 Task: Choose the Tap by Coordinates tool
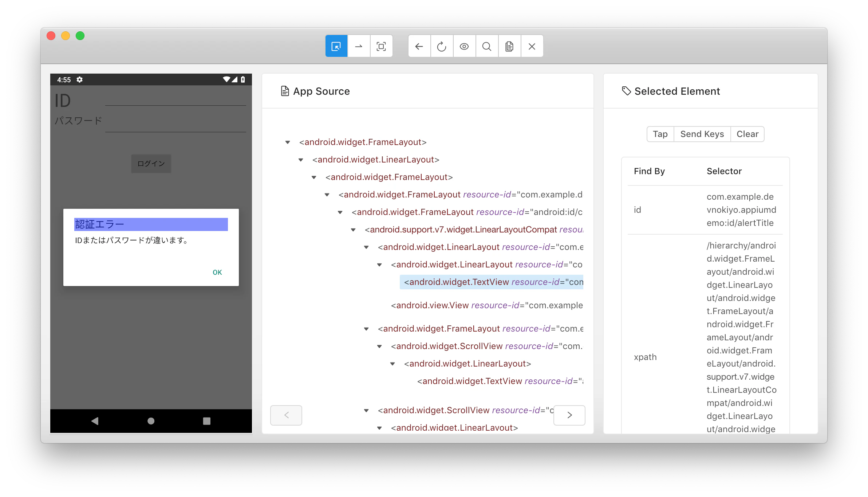coord(381,46)
